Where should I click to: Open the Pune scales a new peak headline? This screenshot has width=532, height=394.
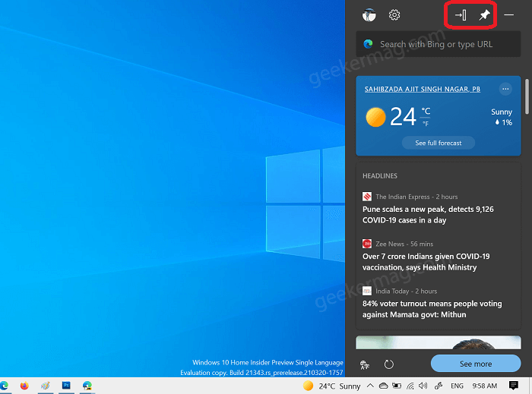tap(428, 214)
